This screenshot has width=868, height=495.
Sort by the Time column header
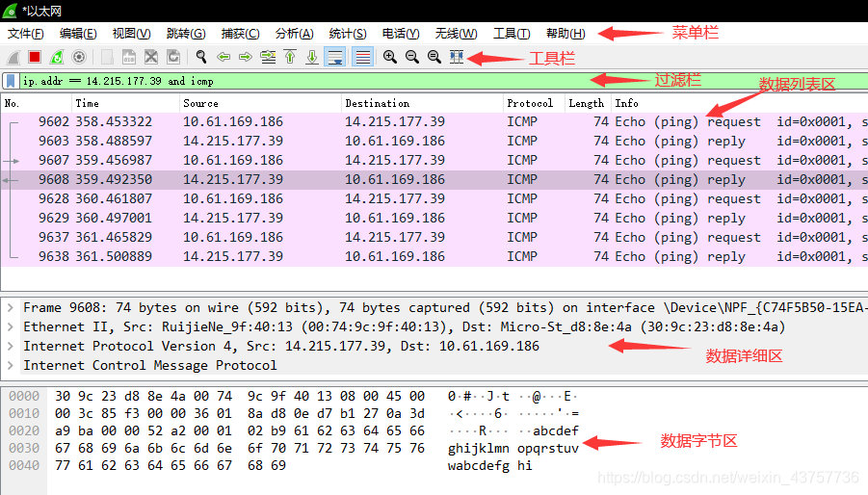point(125,103)
